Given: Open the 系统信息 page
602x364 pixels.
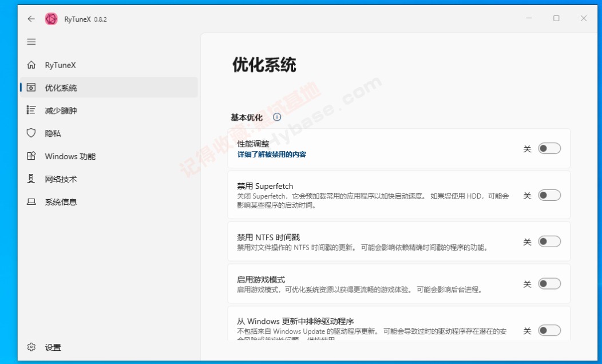Looking at the screenshot, I should pyautogui.click(x=109, y=201).
